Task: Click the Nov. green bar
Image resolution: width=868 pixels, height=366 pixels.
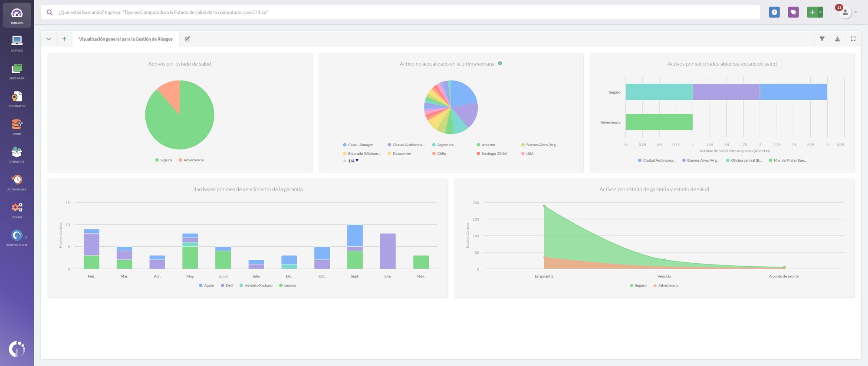Action: pos(421,262)
